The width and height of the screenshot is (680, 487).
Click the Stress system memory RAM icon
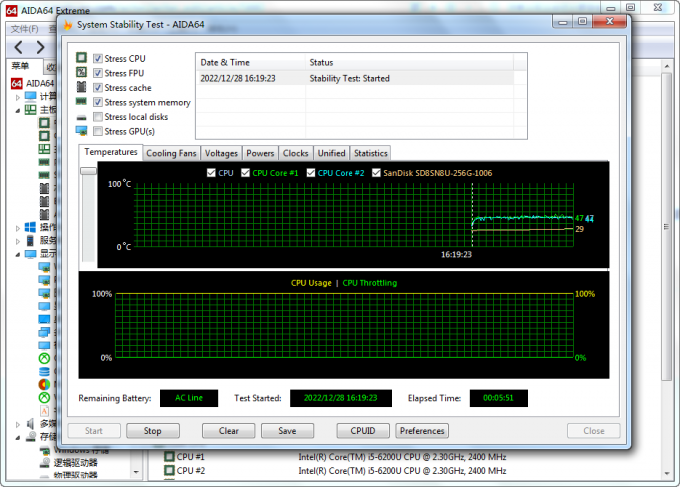point(82,102)
